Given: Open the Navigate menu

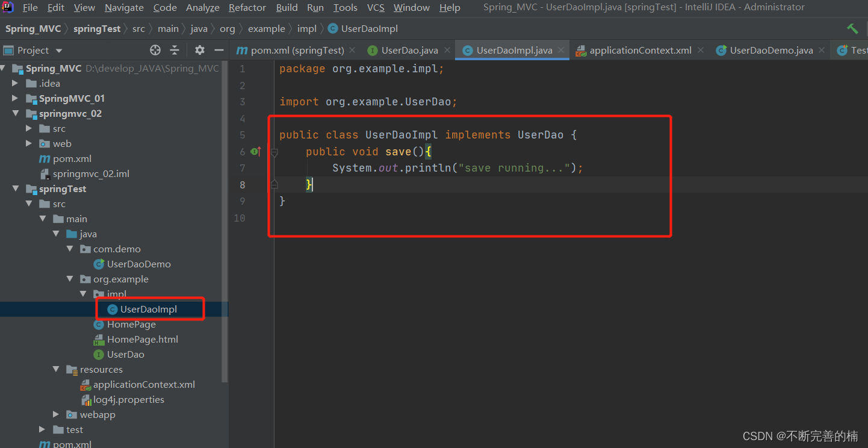Looking at the screenshot, I should (124, 7).
